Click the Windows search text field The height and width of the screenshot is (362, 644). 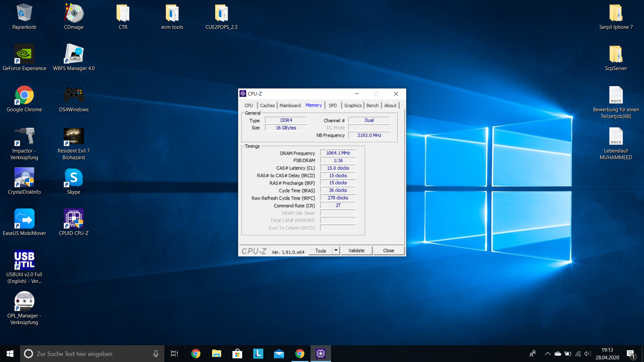pyautogui.click(x=91, y=354)
